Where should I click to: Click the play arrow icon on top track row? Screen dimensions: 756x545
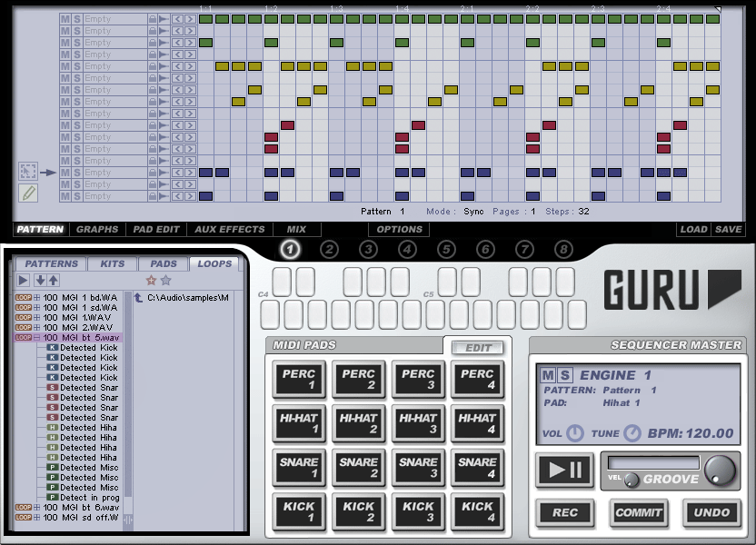point(164,19)
